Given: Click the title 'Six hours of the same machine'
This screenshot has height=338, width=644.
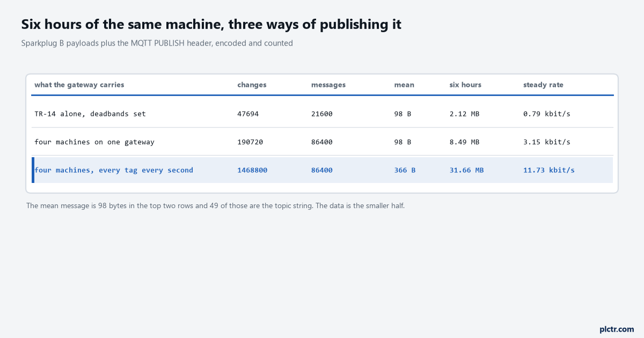Looking at the screenshot, I should tap(211, 24).
